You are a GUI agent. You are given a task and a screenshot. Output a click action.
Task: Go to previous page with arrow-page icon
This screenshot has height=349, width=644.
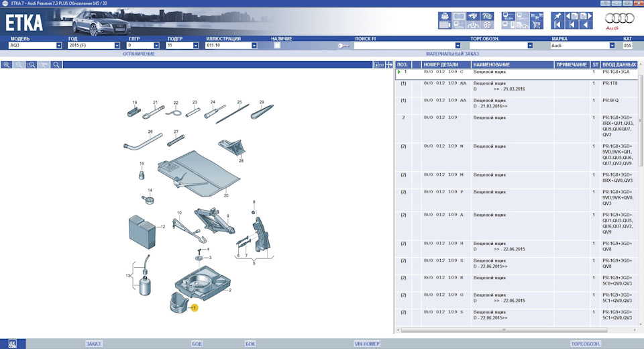pos(572,16)
